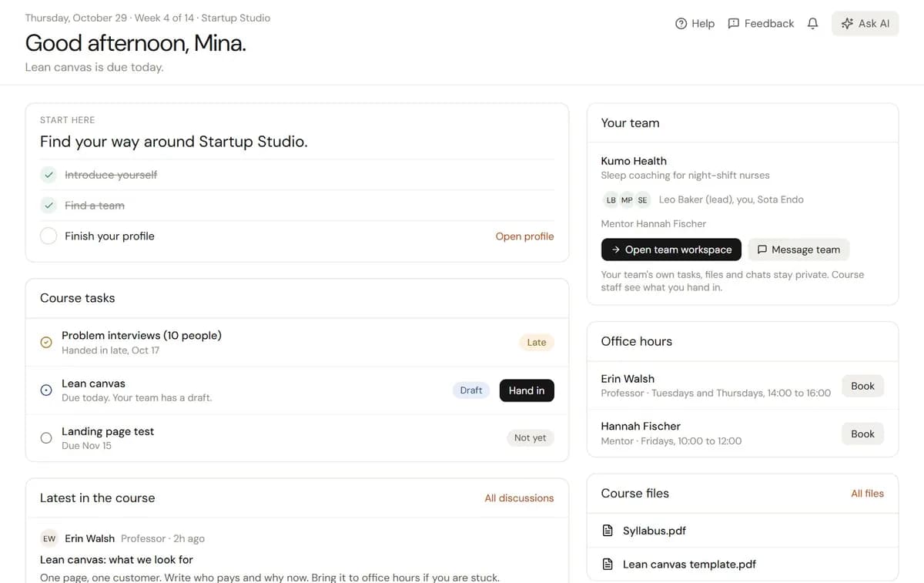The height and width of the screenshot is (583, 924).
Task: Open Help from the top bar
Action: (695, 24)
